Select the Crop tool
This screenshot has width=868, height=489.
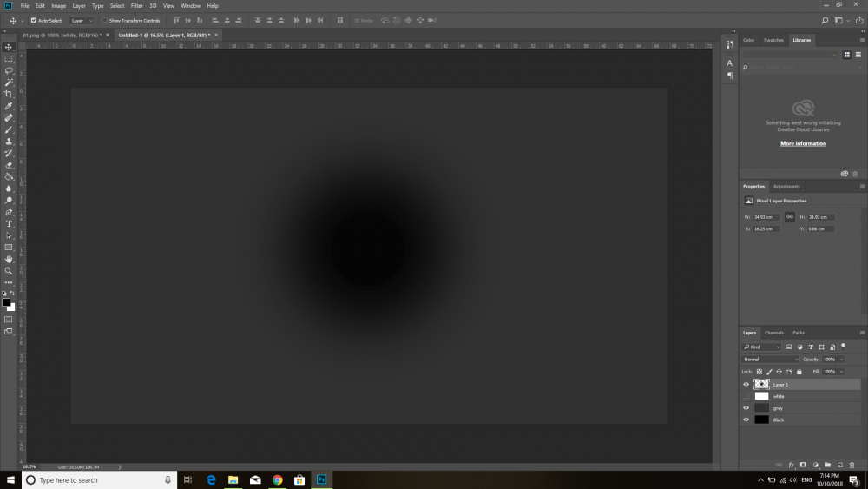[x=9, y=94]
